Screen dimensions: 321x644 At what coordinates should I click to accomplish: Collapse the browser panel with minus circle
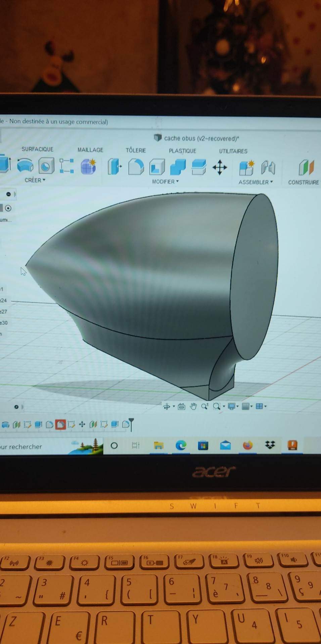[8, 194]
